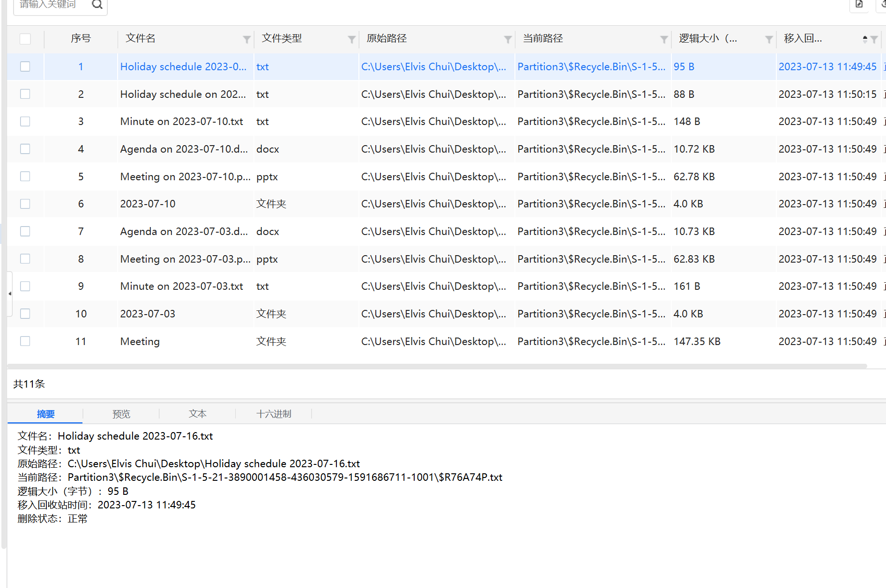
Task: Select Agenda on 2023-07-03.d... file name
Action: 184,231
